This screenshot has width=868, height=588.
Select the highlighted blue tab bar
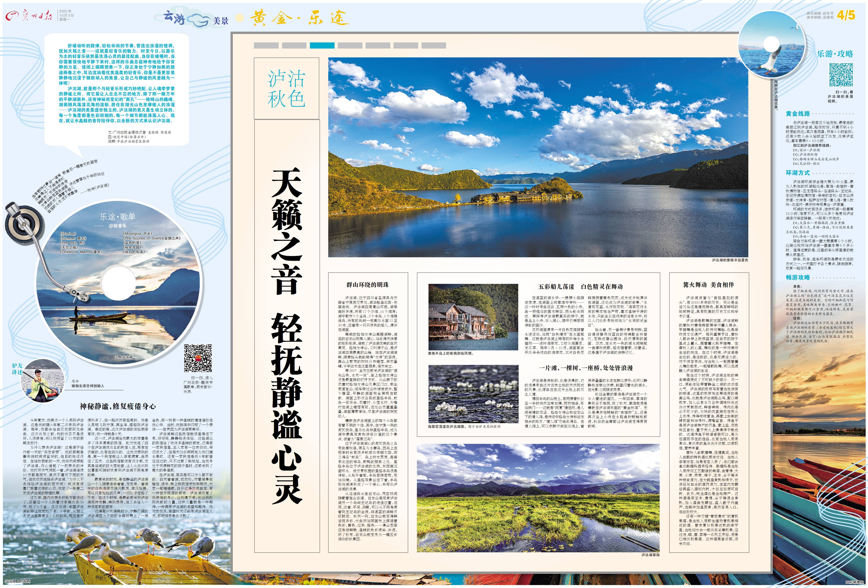click(322, 46)
